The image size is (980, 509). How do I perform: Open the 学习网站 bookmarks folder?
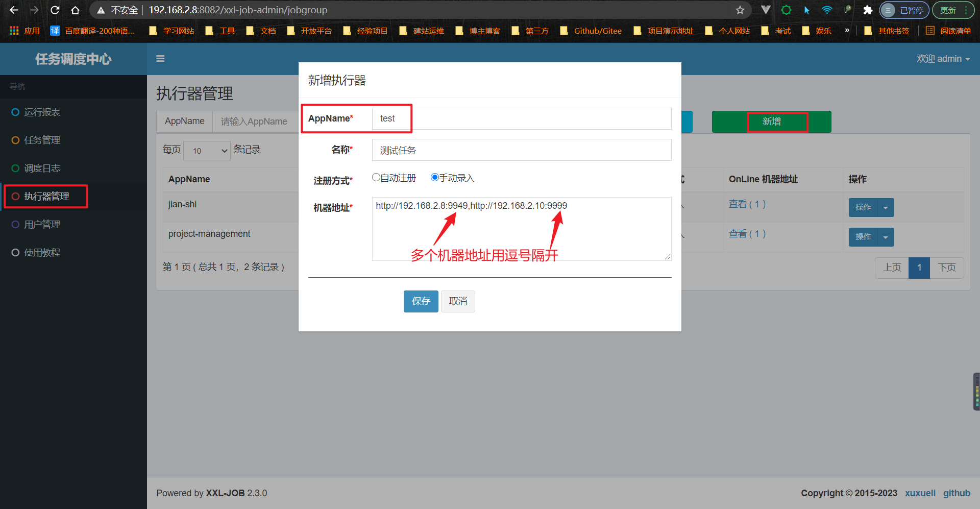(x=171, y=31)
